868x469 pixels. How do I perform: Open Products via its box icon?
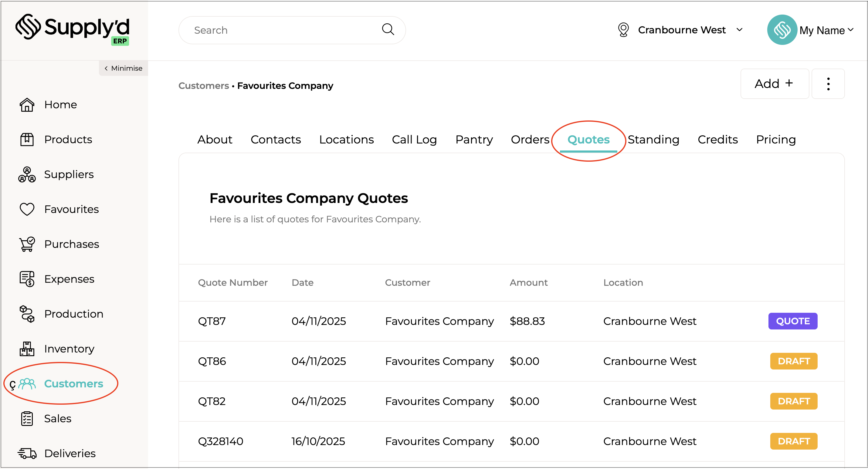click(27, 140)
